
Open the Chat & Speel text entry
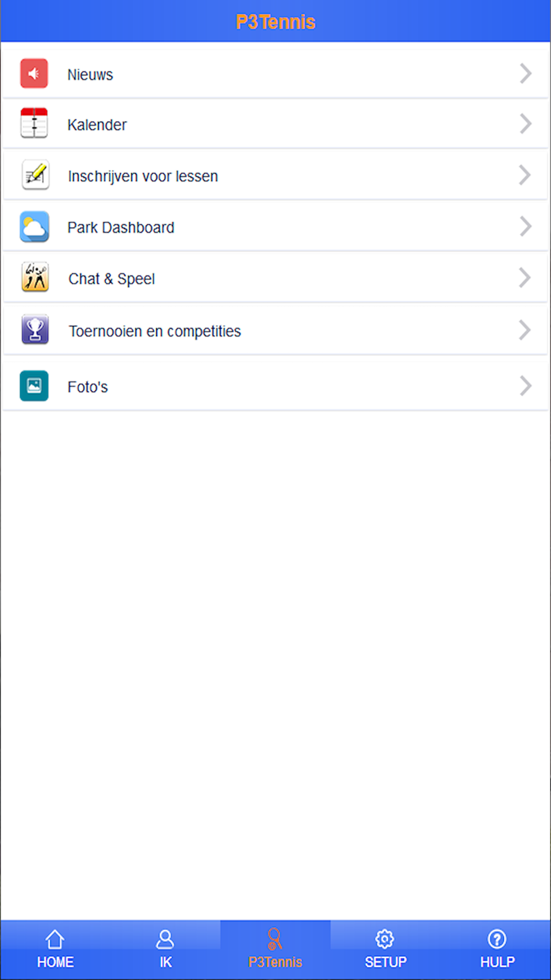111,279
